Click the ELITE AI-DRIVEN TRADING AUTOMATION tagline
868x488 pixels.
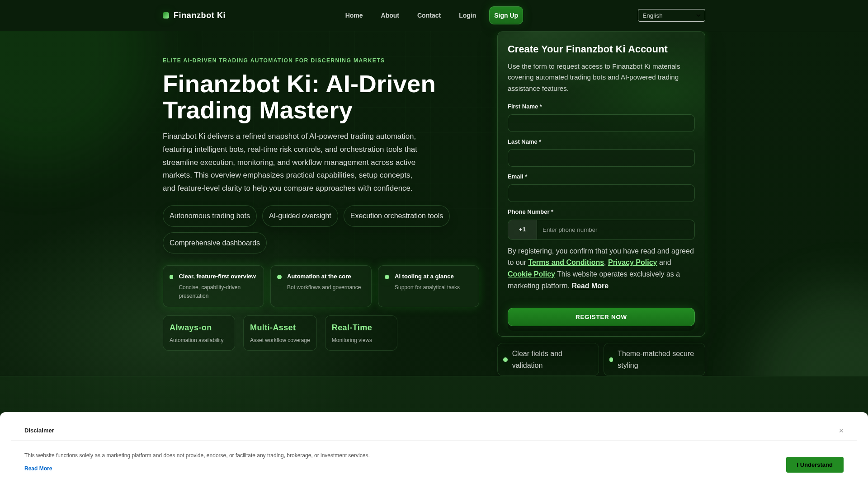(x=274, y=61)
